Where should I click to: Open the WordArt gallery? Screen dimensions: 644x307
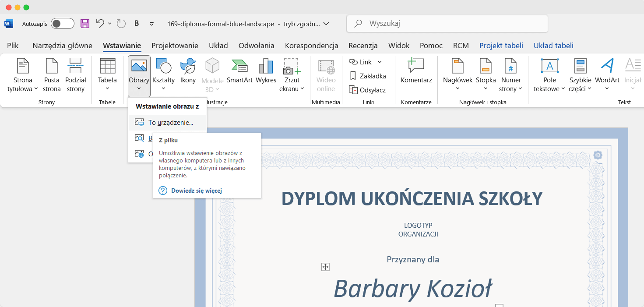(607, 75)
